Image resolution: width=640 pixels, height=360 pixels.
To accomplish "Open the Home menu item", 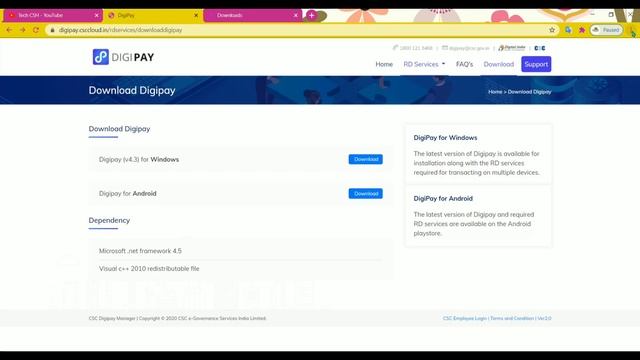I will coord(384,64).
